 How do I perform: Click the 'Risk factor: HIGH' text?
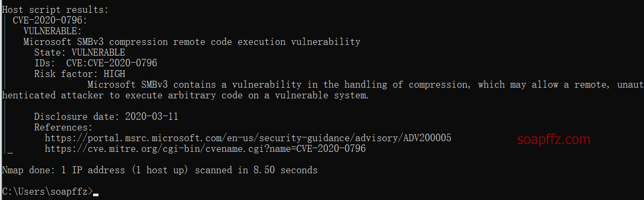click(80, 74)
